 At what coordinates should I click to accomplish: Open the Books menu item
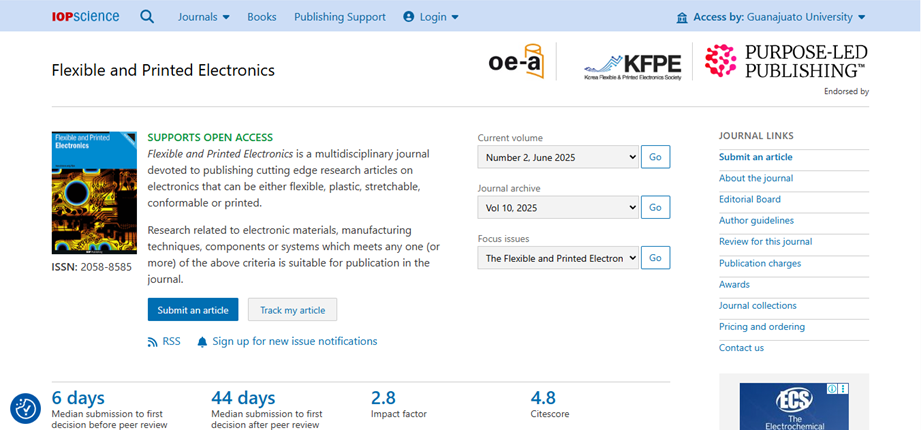tap(262, 17)
